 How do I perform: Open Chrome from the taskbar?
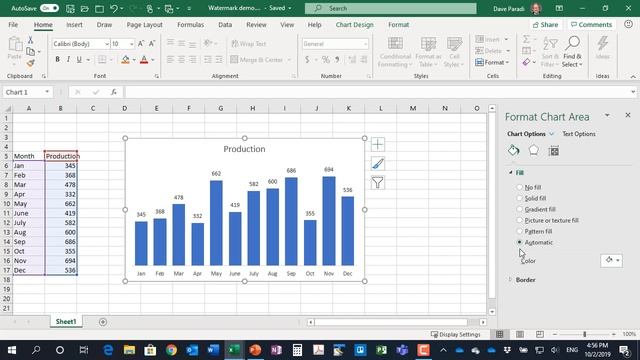click(x=171, y=350)
